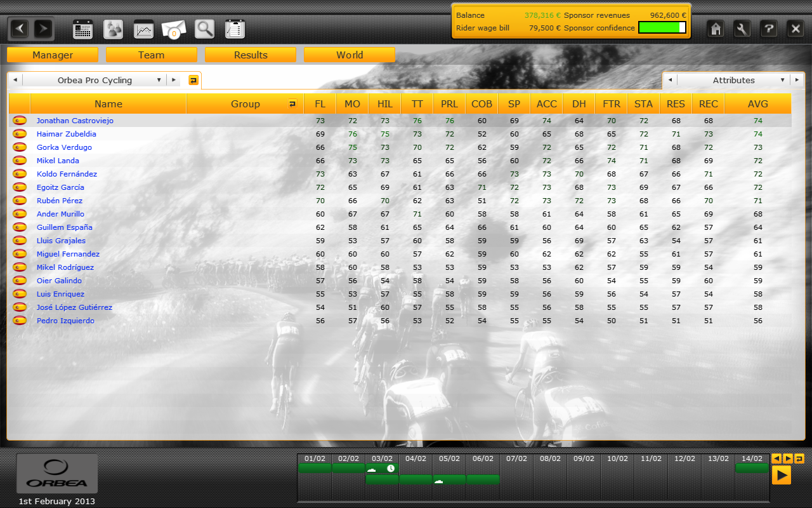Open the calendar icon in toolbar
Image resolution: width=812 pixels, height=508 pixels.
pyautogui.click(x=83, y=29)
